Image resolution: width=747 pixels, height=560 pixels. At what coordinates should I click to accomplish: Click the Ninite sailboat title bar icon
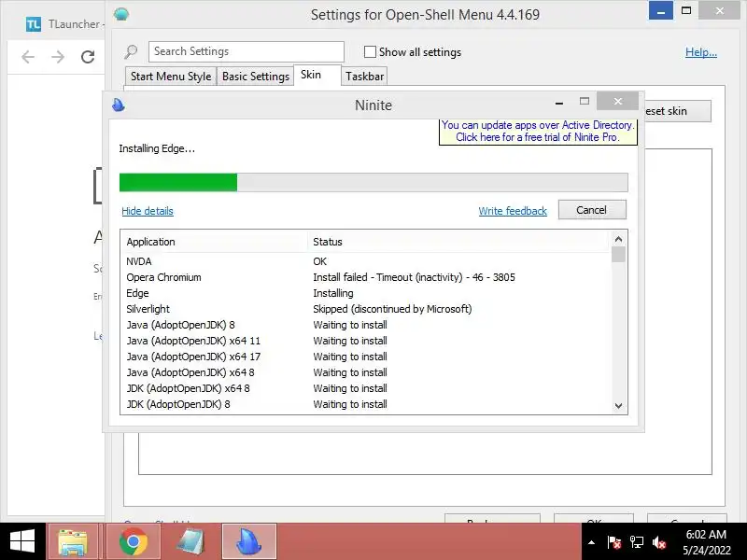pyautogui.click(x=119, y=105)
